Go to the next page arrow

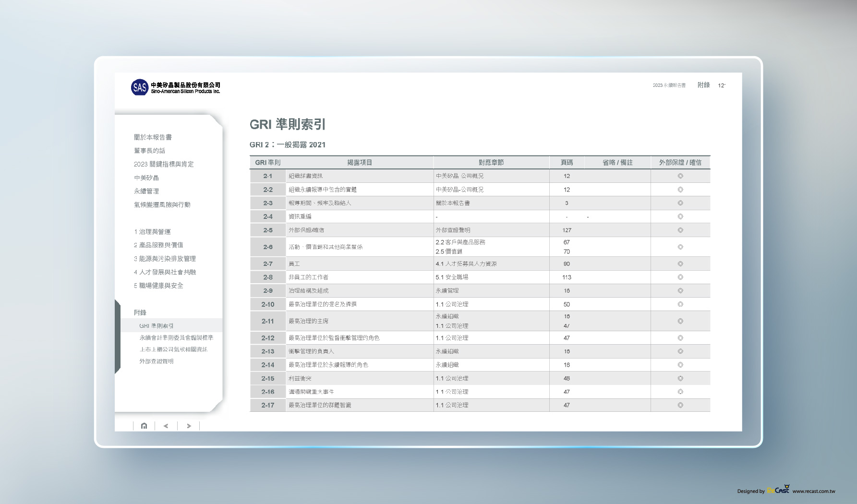pos(189,426)
